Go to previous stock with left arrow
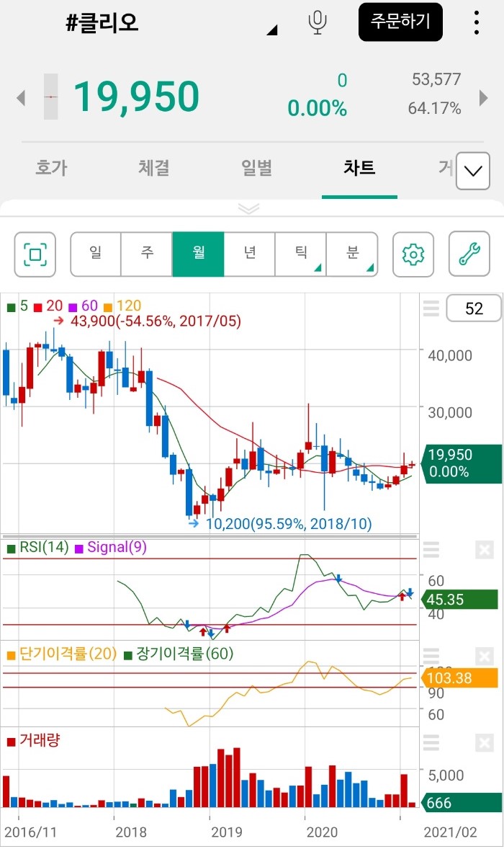The width and height of the screenshot is (504, 849). point(21,98)
